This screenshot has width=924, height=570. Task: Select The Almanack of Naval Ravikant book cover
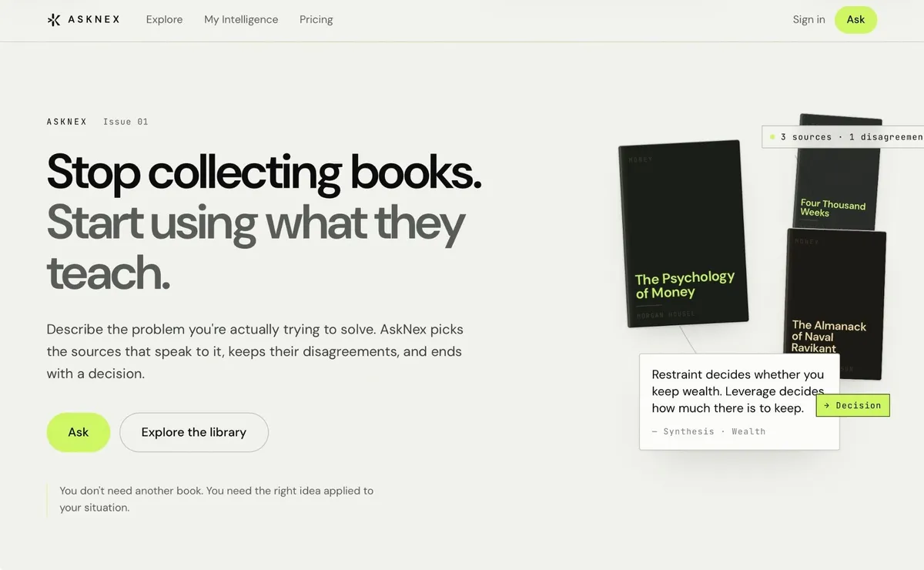coord(835,303)
